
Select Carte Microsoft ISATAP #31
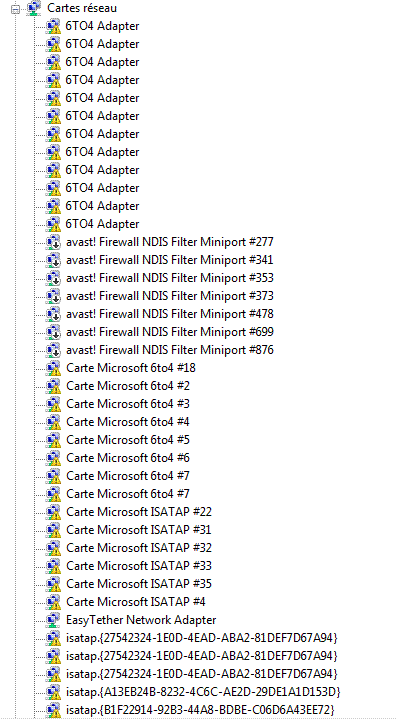[139, 530]
